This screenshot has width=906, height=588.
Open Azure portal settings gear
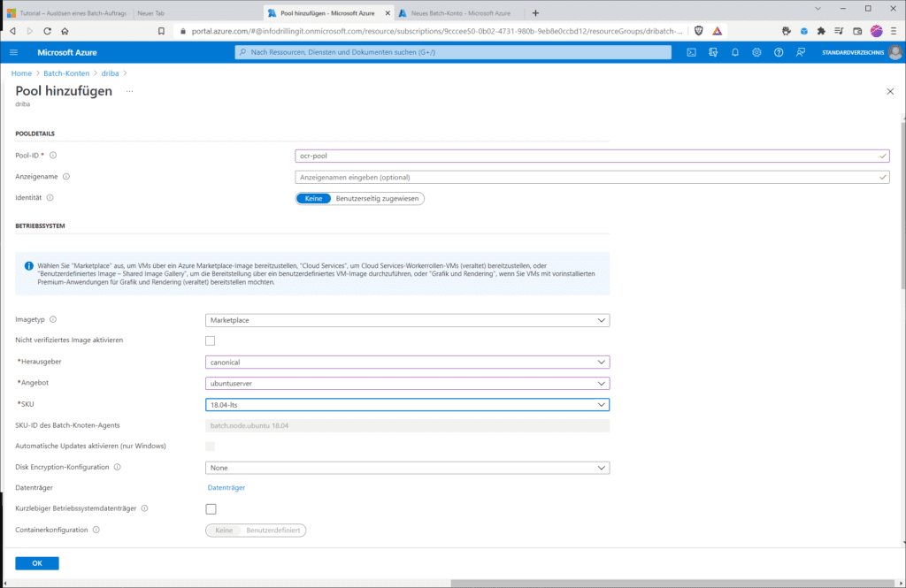click(757, 52)
